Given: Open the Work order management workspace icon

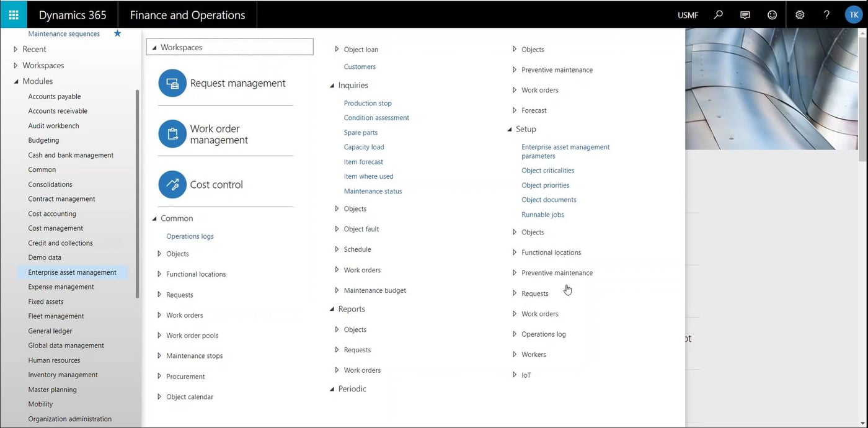Looking at the screenshot, I should [172, 133].
